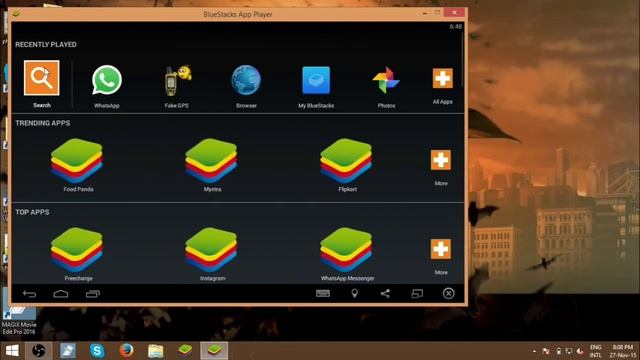This screenshot has height=360, width=640.
Task: Open Skype from the taskbar
Action: (x=97, y=351)
